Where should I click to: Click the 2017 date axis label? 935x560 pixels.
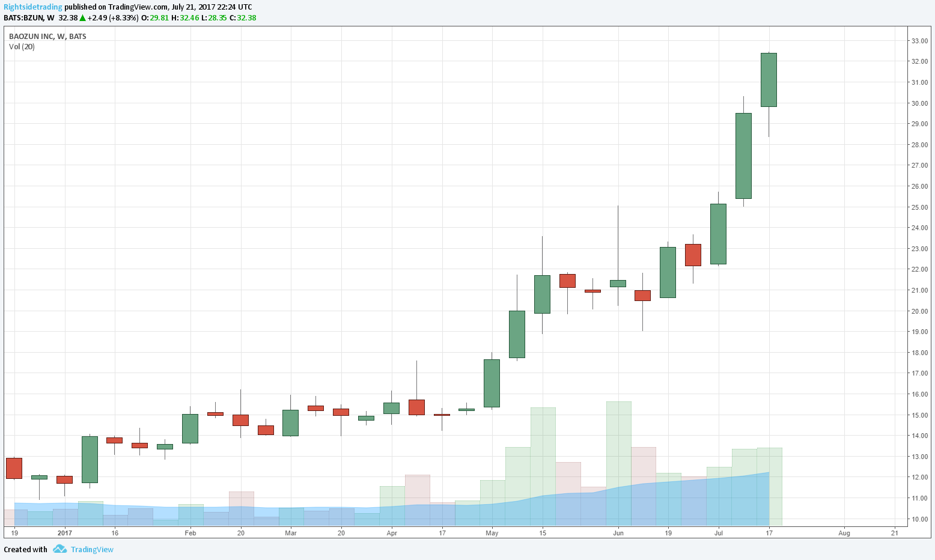click(x=65, y=533)
